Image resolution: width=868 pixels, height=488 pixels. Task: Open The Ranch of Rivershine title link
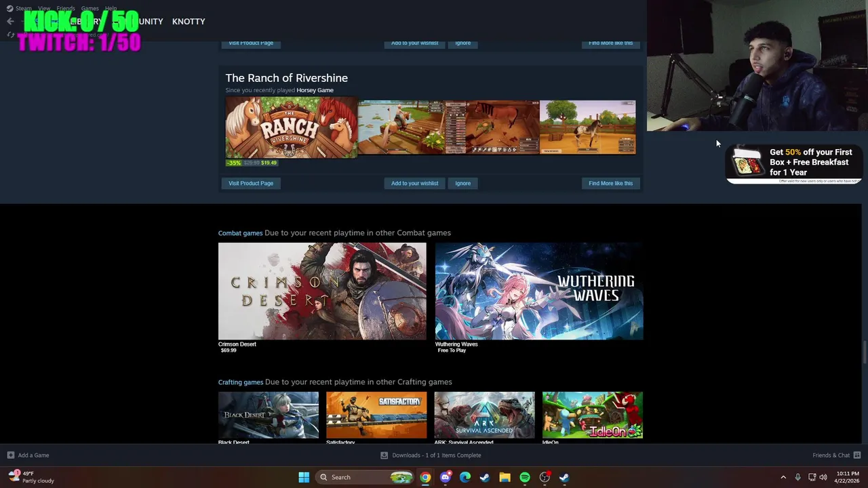point(286,78)
